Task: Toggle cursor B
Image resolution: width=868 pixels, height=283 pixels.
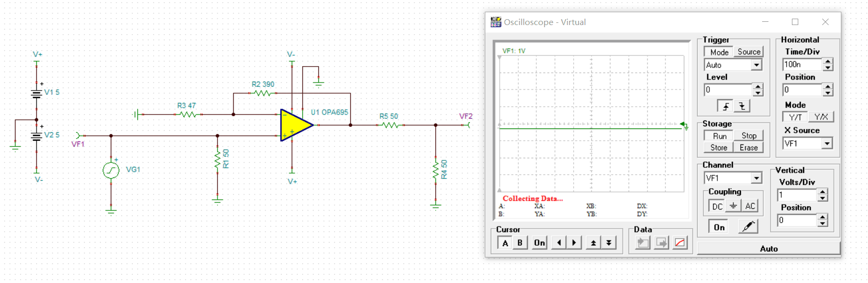Action: pyautogui.click(x=520, y=242)
